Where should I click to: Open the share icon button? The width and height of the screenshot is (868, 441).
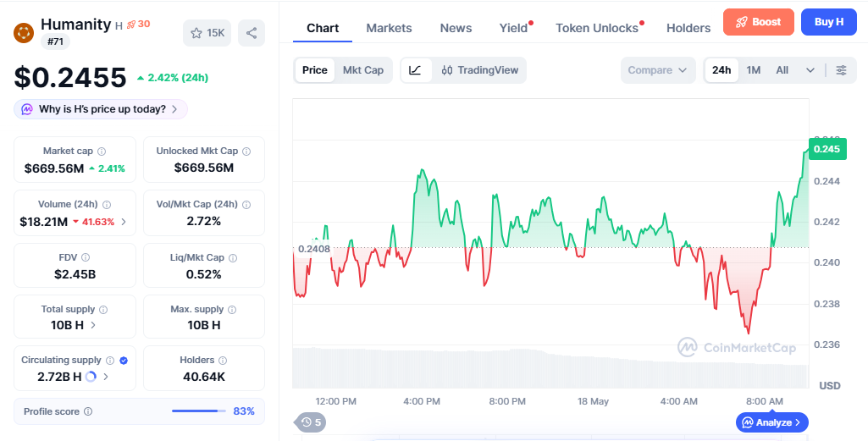pyautogui.click(x=252, y=33)
